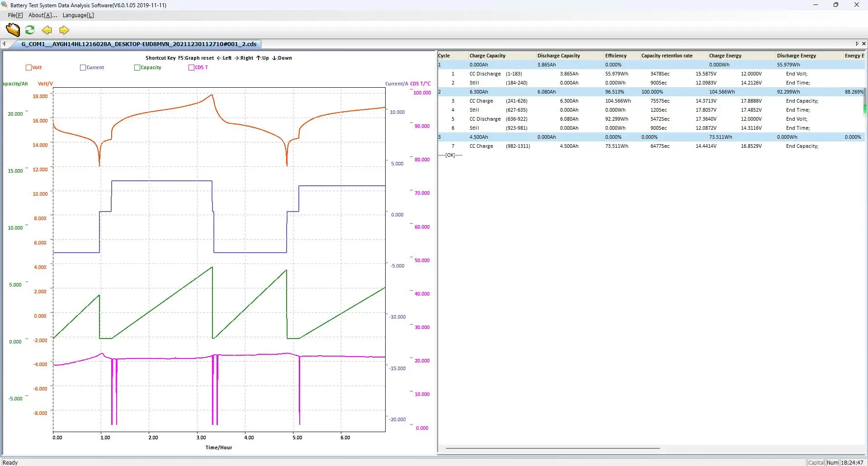The width and height of the screenshot is (868, 466).
Task: Open the Language menu
Action: [78, 15]
